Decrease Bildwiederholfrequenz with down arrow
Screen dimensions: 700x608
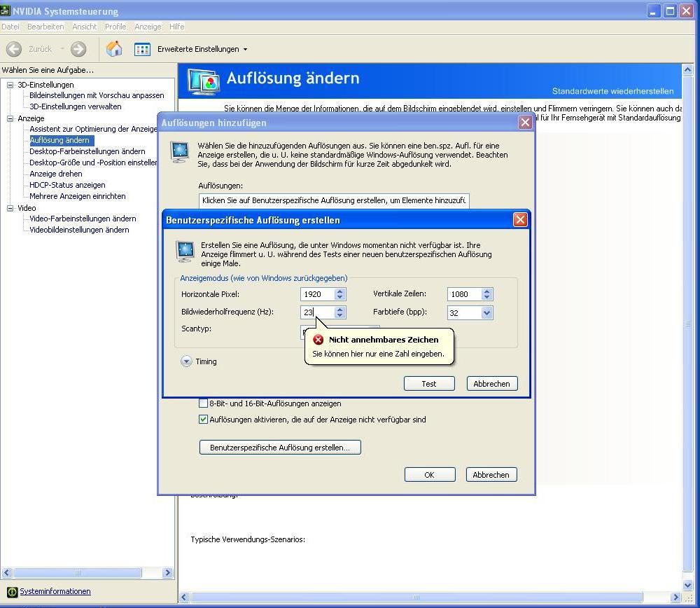[339, 315]
